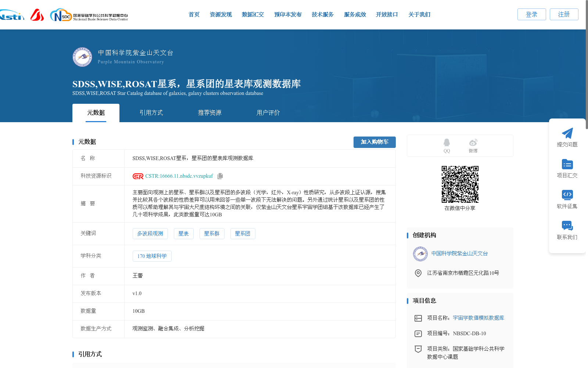Click author name 王蕾
The height and width of the screenshot is (368, 588).
(x=137, y=276)
